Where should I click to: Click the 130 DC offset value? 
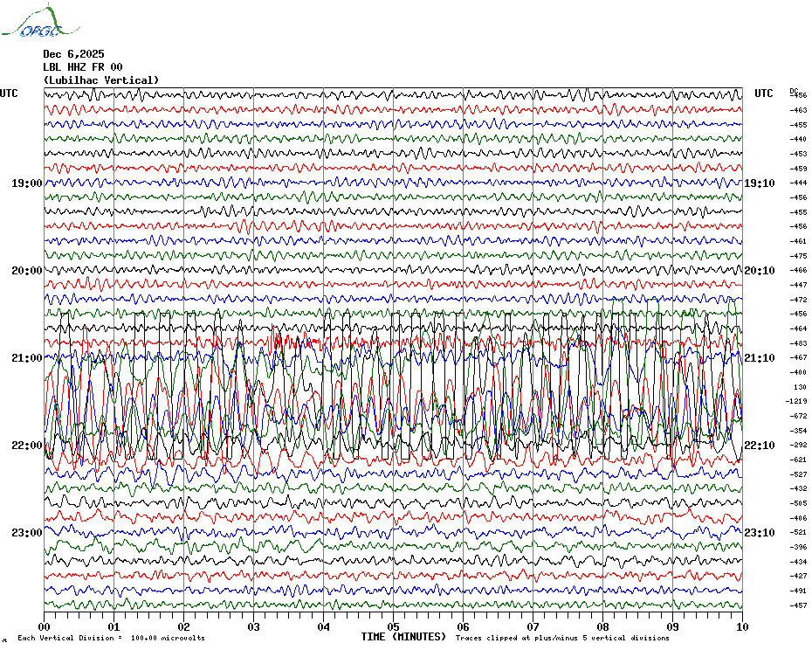[799, 387]
